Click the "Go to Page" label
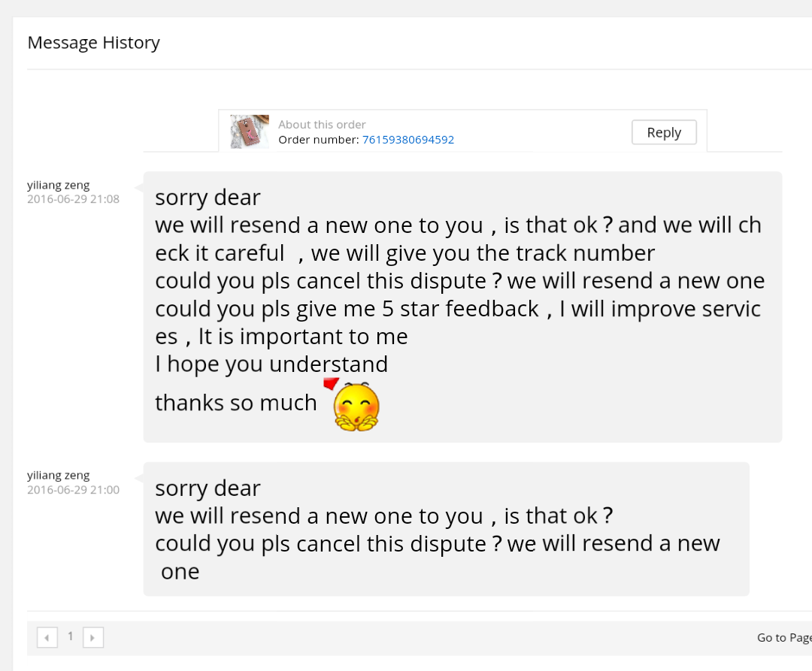The width and height of the screenshot is (812, 671). 783,638
